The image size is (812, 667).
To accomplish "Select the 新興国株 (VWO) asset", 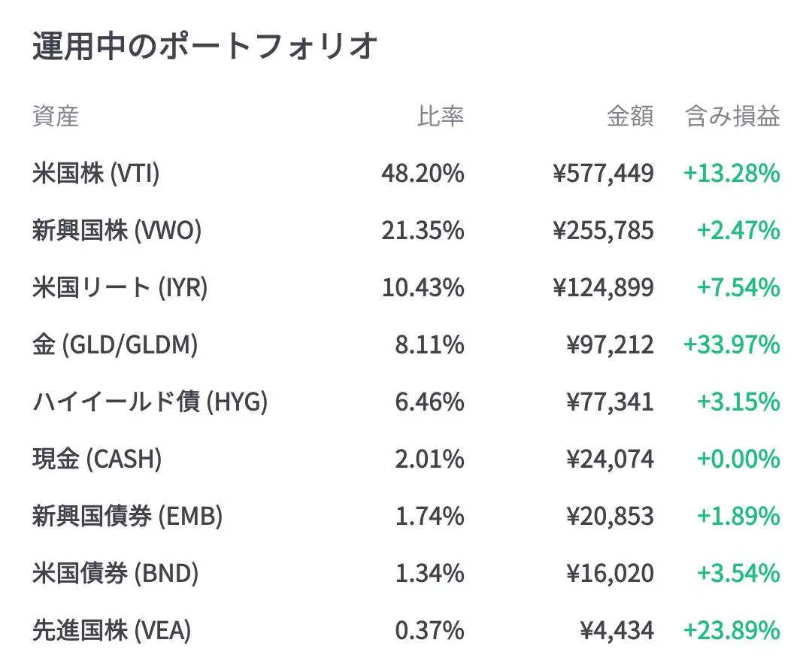I will pos(117,231).
